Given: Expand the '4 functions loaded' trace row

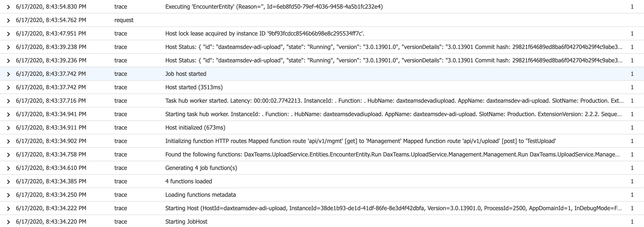Looking at the screenshot, I should [9, 181].
